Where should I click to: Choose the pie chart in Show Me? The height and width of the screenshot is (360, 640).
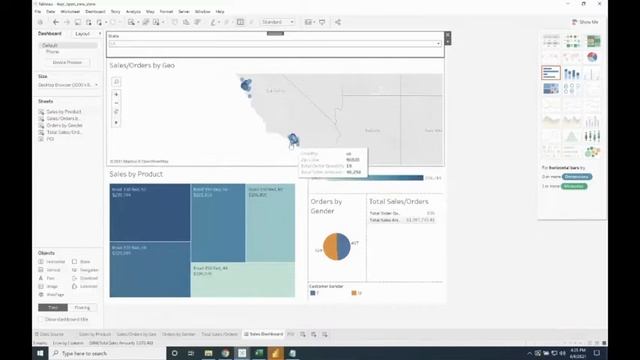pos(592,57)
